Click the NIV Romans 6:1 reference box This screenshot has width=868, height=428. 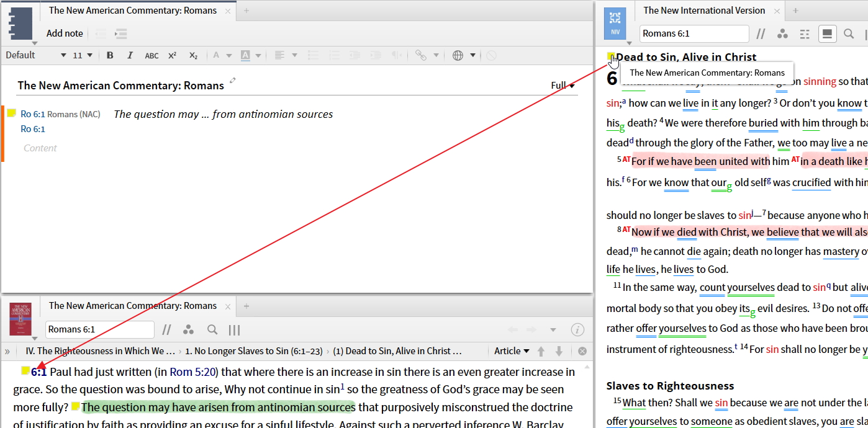pos(694,33)
